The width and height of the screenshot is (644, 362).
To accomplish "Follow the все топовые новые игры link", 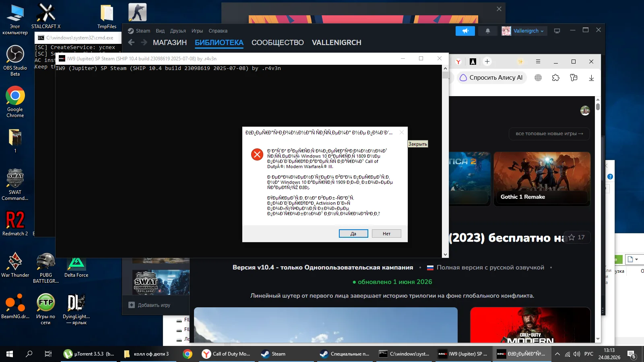I will point(549,134).
